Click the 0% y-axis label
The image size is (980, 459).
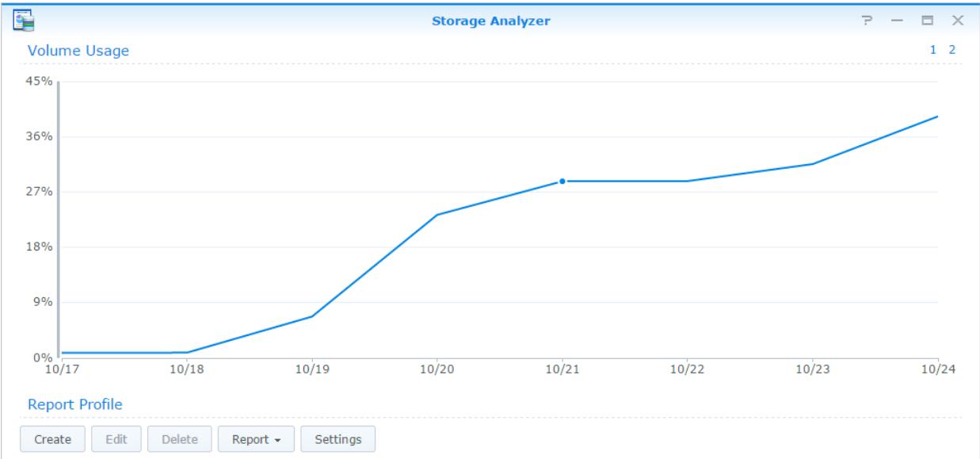(x=45, y=358)
